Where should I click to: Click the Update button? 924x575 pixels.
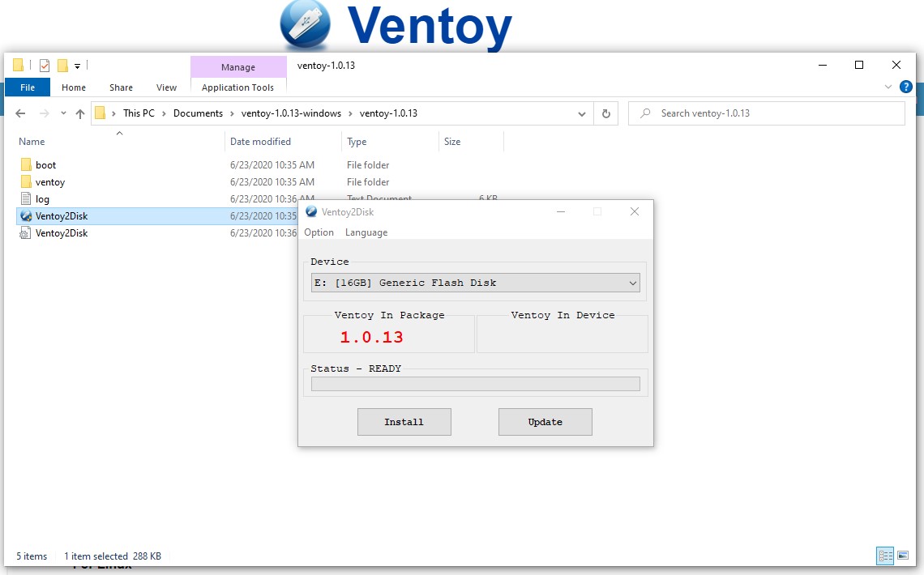click(545, 422)
